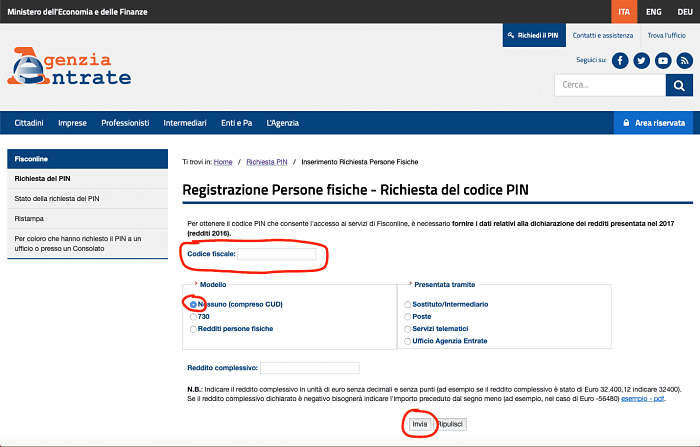Follow the Home breadcrumb link
Image resolution: width=700 pixels, height=447 pixels.
pos(223,161)
